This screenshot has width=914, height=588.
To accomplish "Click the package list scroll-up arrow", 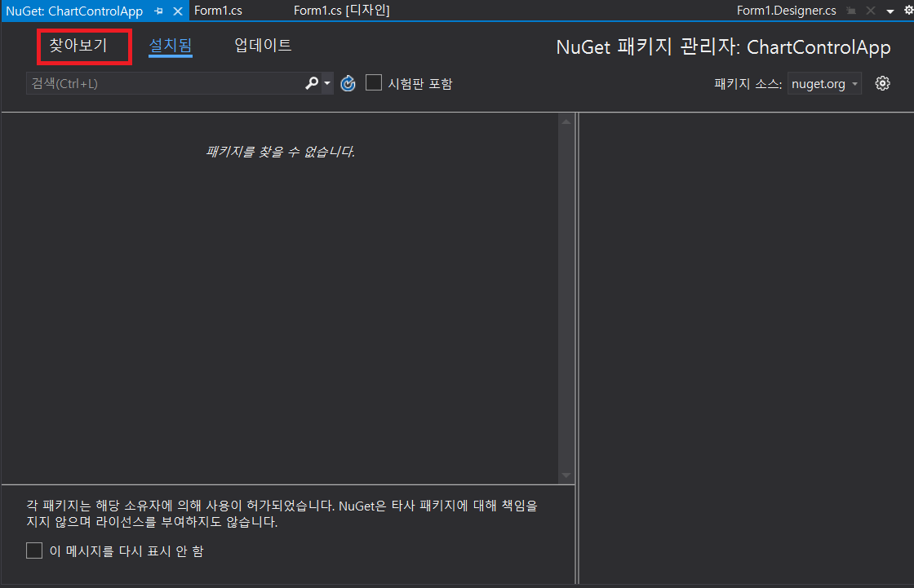I will pos(566,122).
